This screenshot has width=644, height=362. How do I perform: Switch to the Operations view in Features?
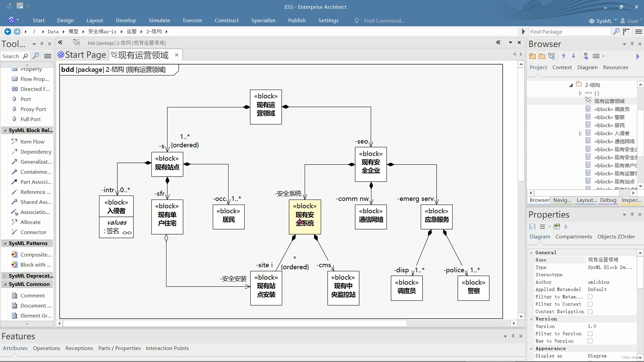46,348
